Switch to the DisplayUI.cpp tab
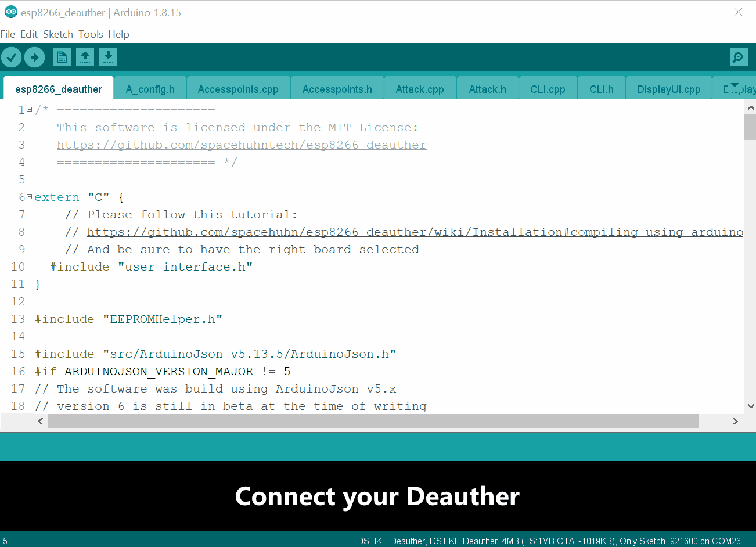This screenshot has width=756, height=547. (669, 89)
